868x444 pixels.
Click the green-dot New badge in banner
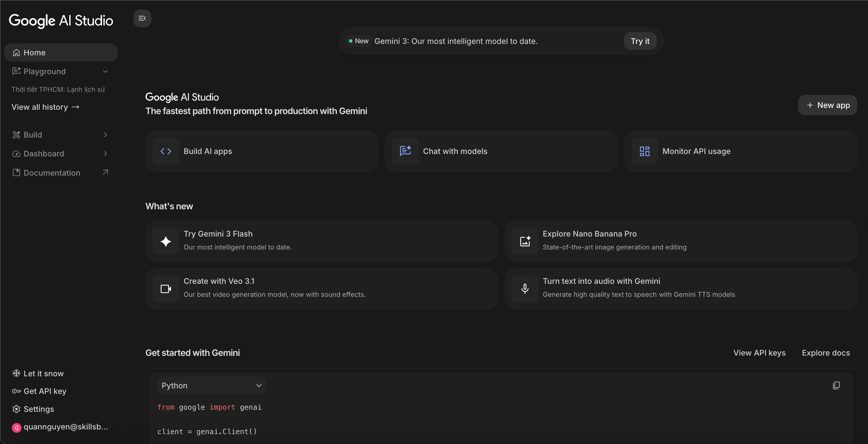(359, 41)
